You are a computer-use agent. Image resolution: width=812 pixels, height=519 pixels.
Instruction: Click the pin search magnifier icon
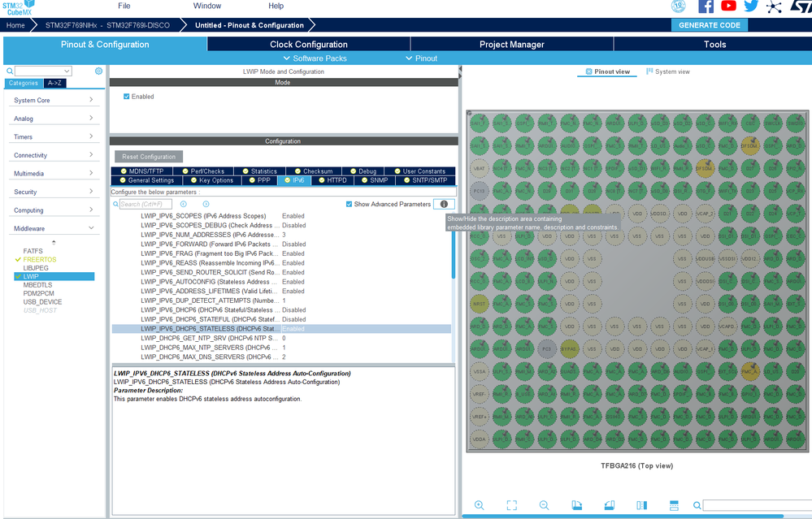(x=697, y=505)
